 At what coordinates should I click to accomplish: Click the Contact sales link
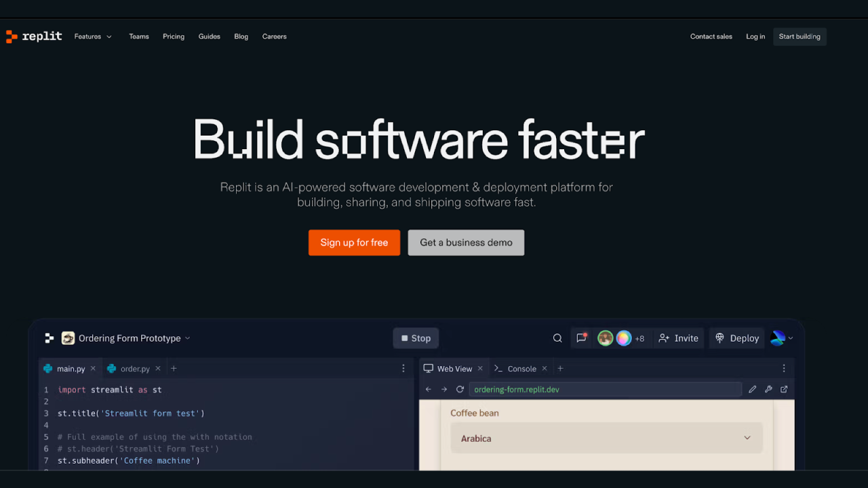(711, 37)
